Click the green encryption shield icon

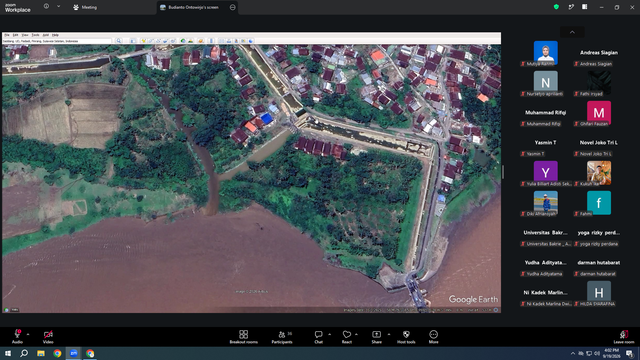556,7
